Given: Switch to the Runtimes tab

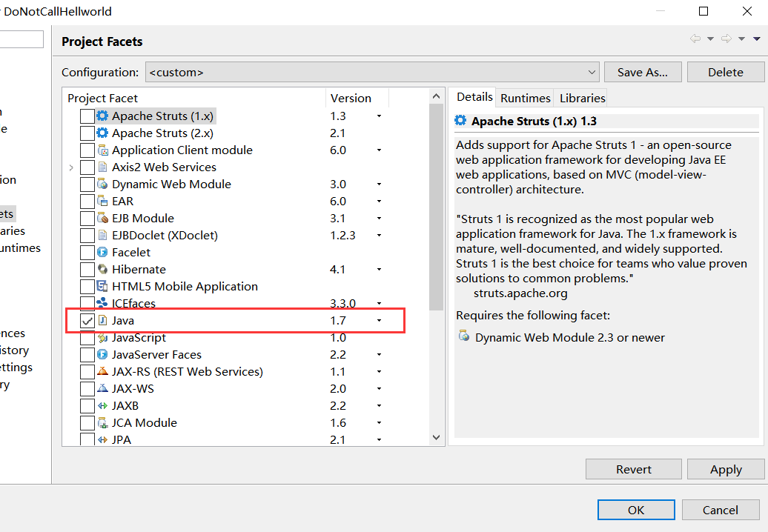Looking at the screenshot, I should [525, 99].
